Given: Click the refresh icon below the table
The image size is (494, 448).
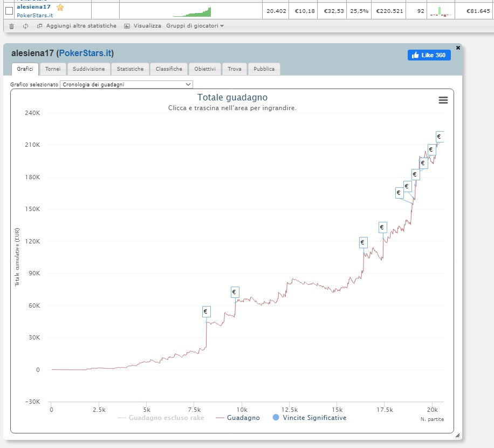Looking at the screenshot, I should [25, 26].
